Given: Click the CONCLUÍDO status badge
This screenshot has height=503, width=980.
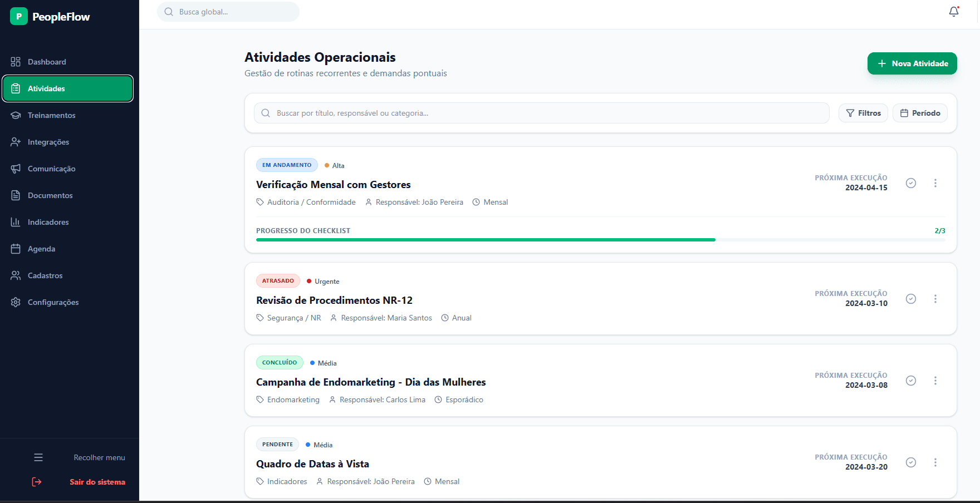Looking at the screenshot, I should point(280,362).
